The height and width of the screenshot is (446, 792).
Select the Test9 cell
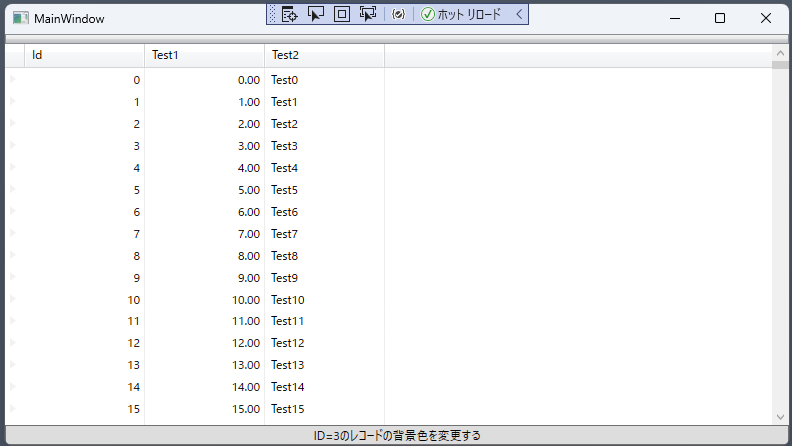[x=324, y=278]
